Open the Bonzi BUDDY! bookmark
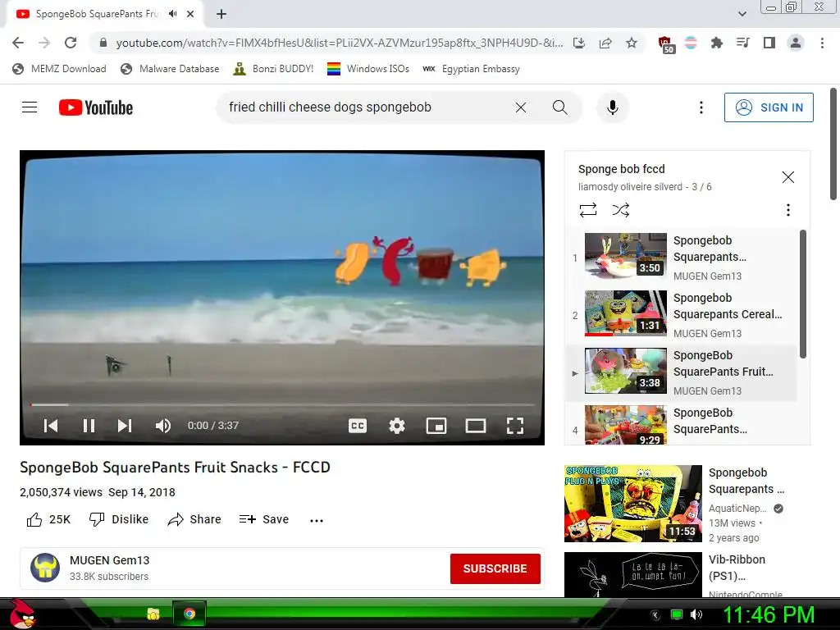The image size is (840, 630). pos(273,69)
